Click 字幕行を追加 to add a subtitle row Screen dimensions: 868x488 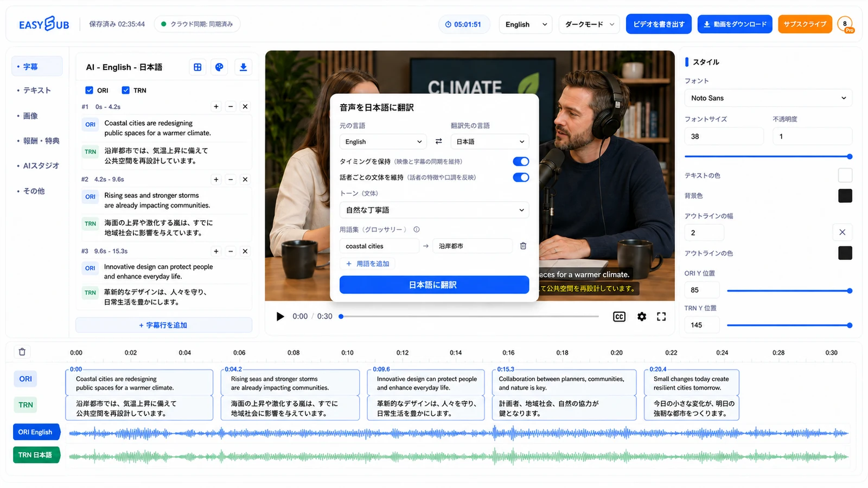[163, 325]
